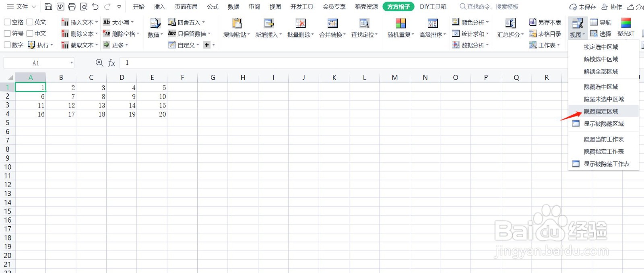Click the 合并转换 icon
Viewport: 644px width, 273px height.
click(332, 23)
